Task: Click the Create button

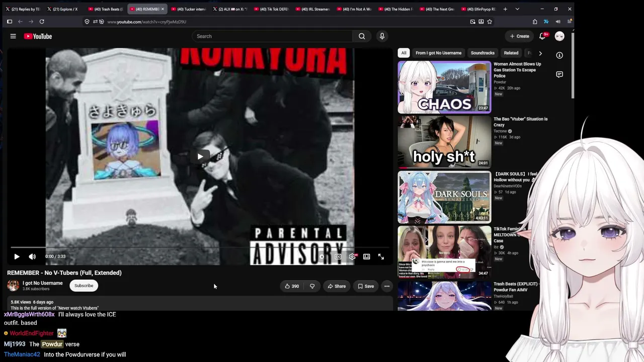Action: (519, 36)
